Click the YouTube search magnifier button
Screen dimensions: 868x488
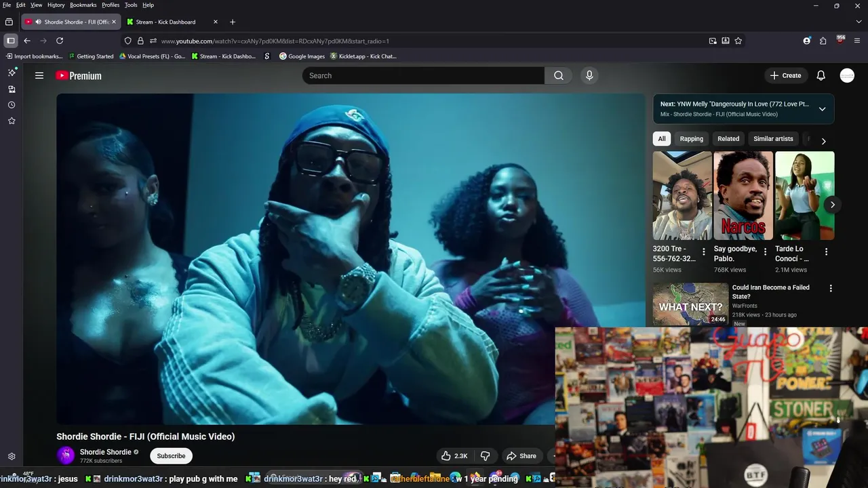pos(559,75)
